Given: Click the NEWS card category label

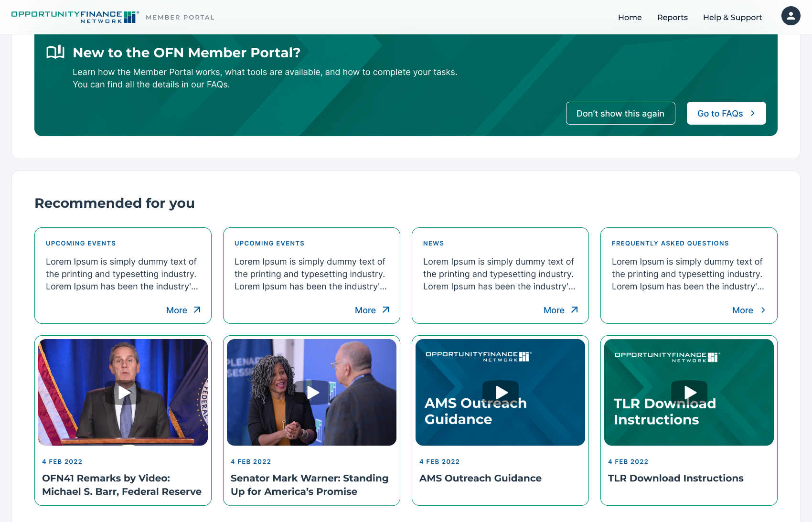Looking at the screenshot, I should pyautogui.click(x=433, y=243).
